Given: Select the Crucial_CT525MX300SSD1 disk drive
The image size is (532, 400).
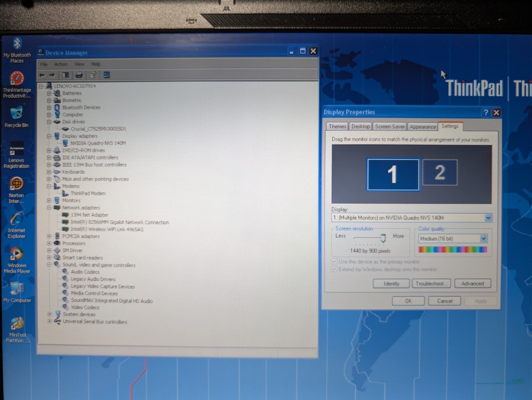Looking at the screenshot, I should (x=98, y=129).
